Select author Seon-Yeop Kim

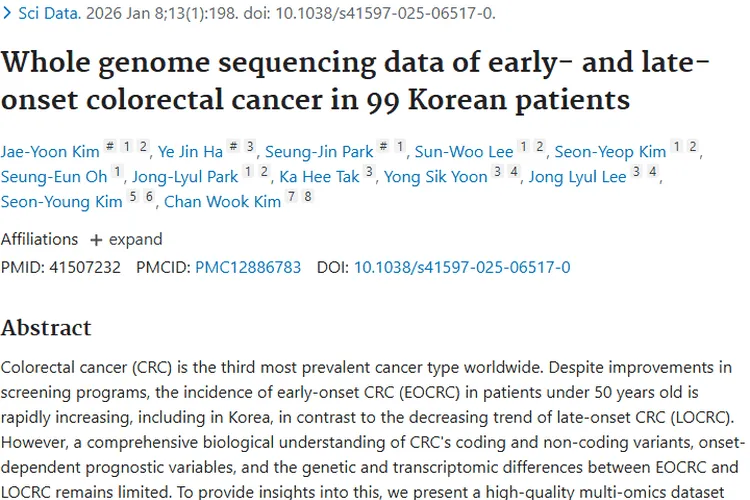(610, 152)
